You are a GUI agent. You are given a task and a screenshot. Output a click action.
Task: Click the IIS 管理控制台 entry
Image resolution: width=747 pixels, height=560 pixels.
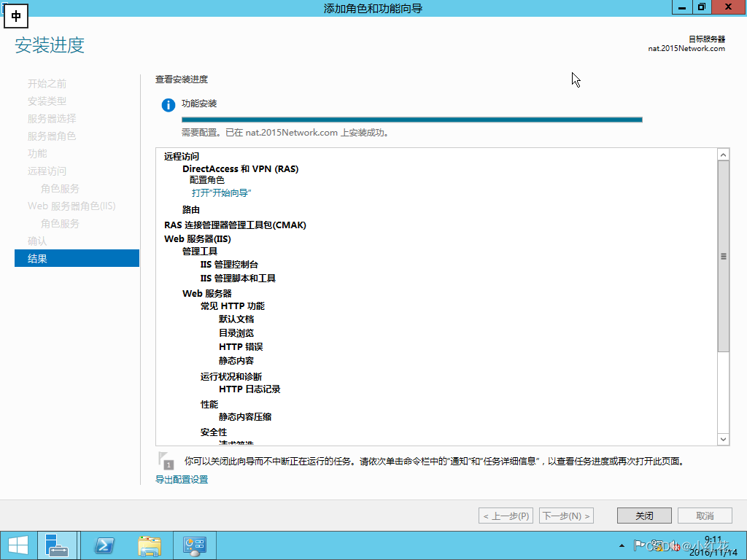click(x=229, y=264)
